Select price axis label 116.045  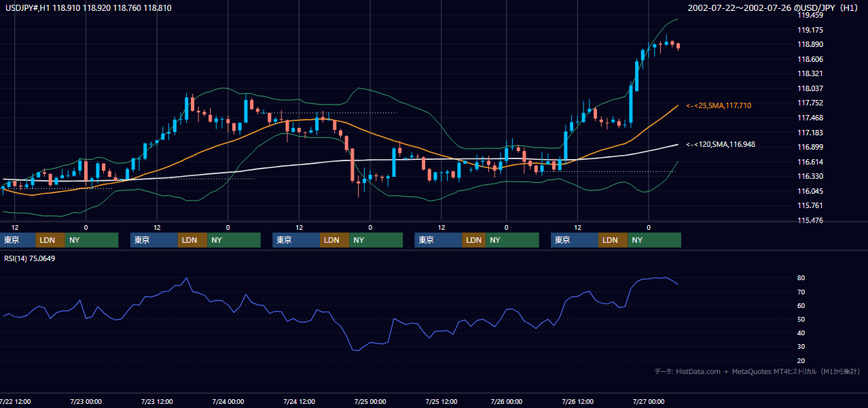point(810,191)
